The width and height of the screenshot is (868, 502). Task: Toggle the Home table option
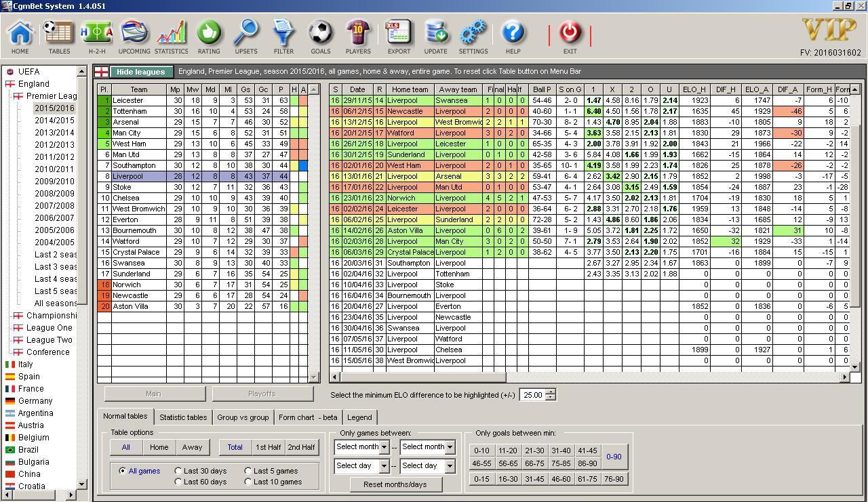[x=159, y=447]
